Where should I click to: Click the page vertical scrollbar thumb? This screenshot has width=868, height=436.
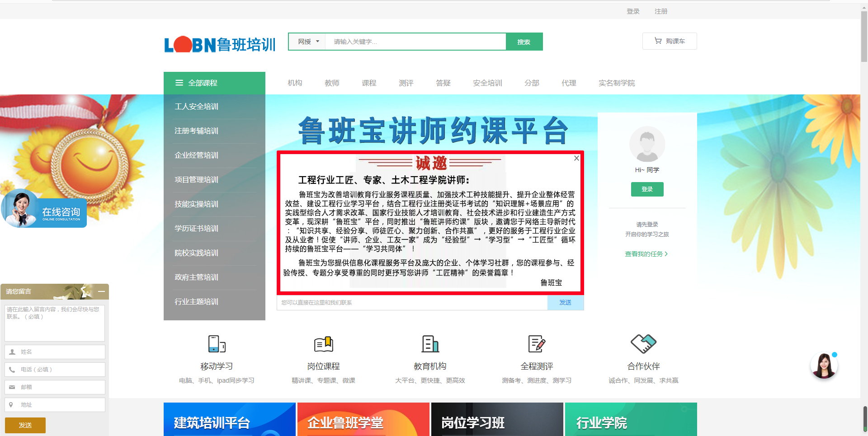coord(864,37)
